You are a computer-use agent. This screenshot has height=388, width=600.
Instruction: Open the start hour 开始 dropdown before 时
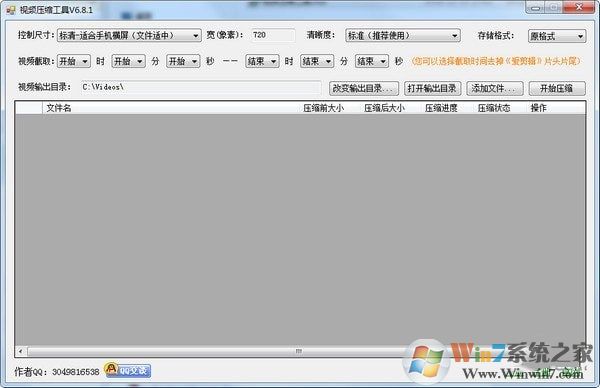point(74,61)
